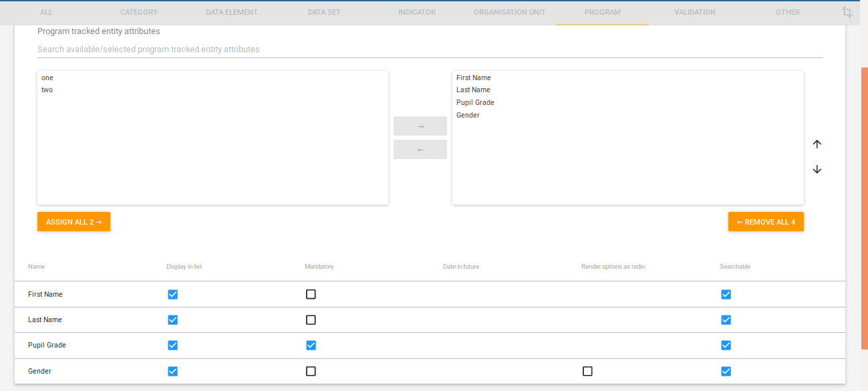This screenshot has height=391, width=868.
Task: Uncheck Searchable for Last Name
Action: [x=726, y=319]
